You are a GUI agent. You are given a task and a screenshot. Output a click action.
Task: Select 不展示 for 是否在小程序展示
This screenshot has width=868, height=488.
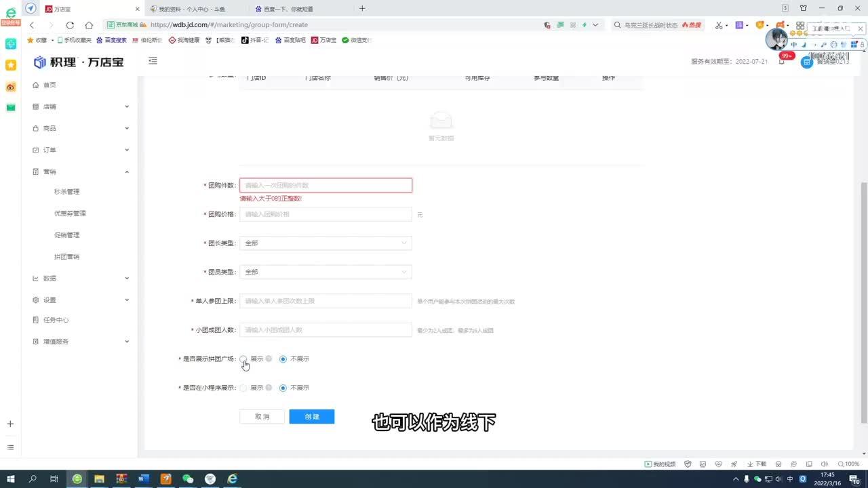(x=283, y=388)
